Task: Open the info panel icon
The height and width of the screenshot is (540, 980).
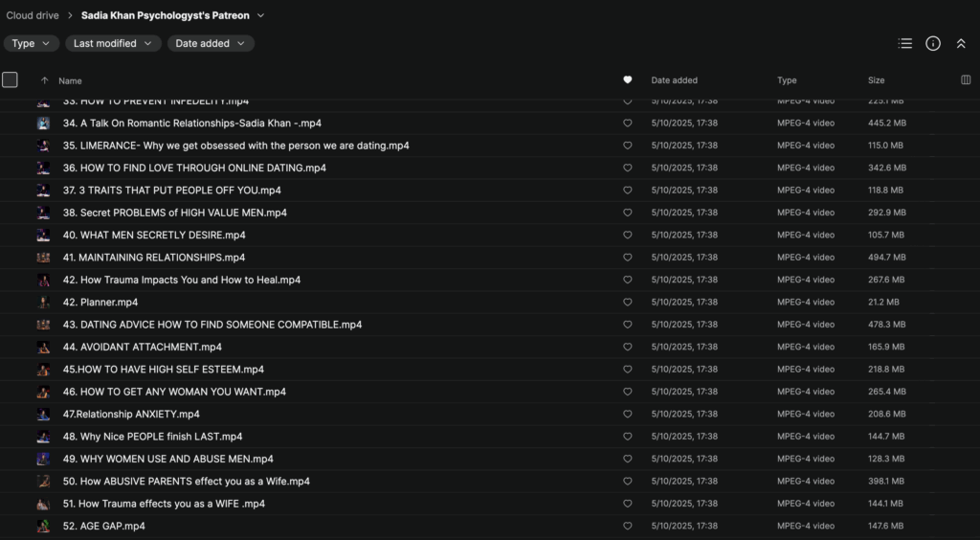Action: coord(933,43)
